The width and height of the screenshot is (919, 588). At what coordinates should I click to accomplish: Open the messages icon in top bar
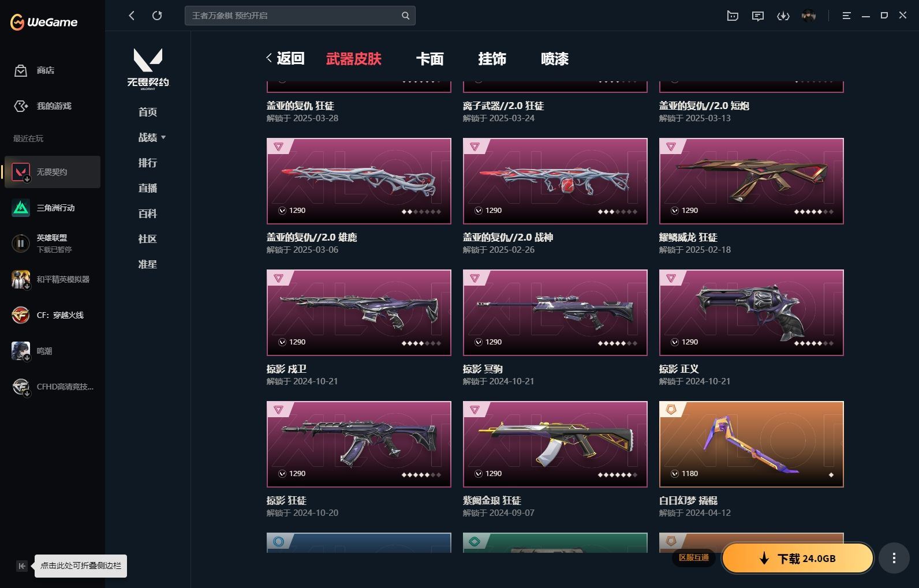coord(758,16)
